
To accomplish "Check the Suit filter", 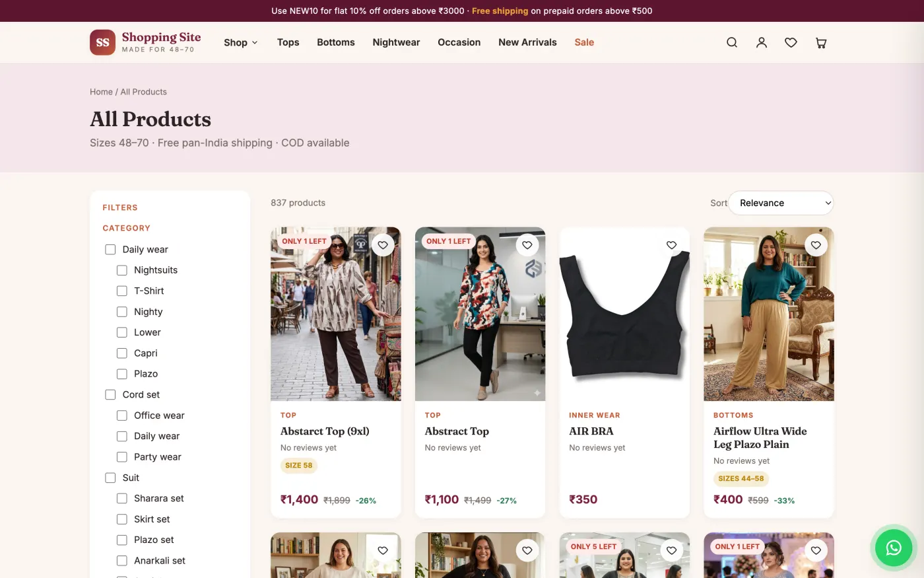I will [x=110, y=478].
